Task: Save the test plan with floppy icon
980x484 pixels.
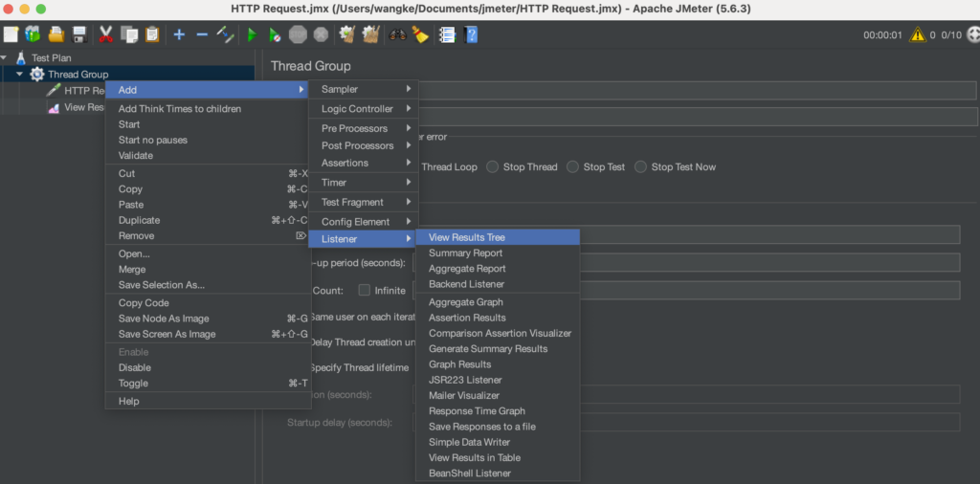Action: pyautogui.click(x=79, y=34)
